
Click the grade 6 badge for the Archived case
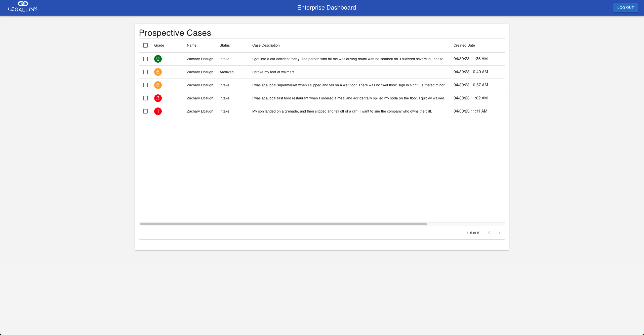(x=158, y=72)
